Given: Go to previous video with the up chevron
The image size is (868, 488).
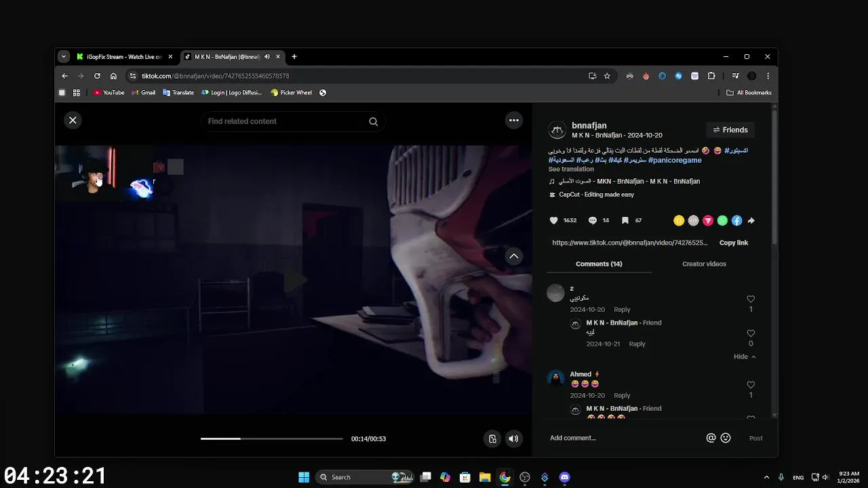Looking at the screenshot, I should coord(514,256).
